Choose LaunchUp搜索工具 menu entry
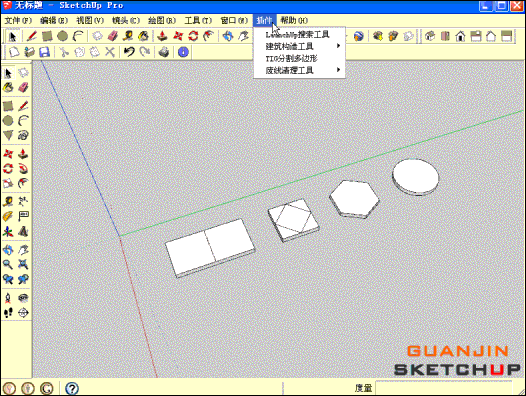Screen dimensions: 526x396 coord(299,34)
